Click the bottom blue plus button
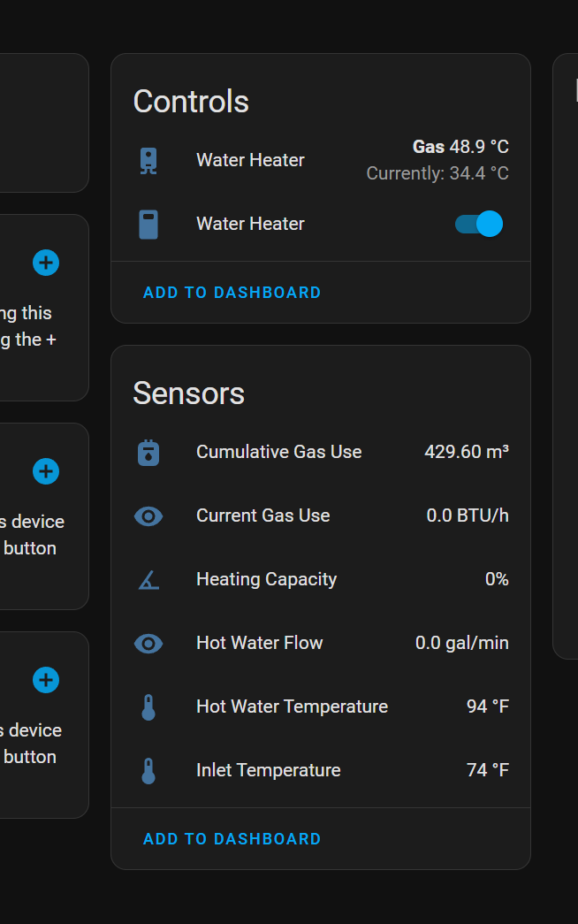 (x=45, y=680)
